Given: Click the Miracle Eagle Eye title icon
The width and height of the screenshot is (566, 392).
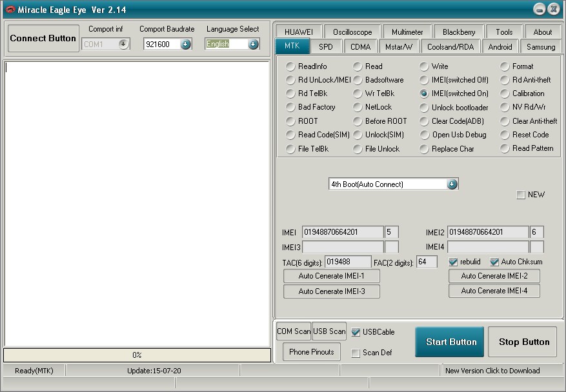Looking at the screenshot, I should (10, 10).
